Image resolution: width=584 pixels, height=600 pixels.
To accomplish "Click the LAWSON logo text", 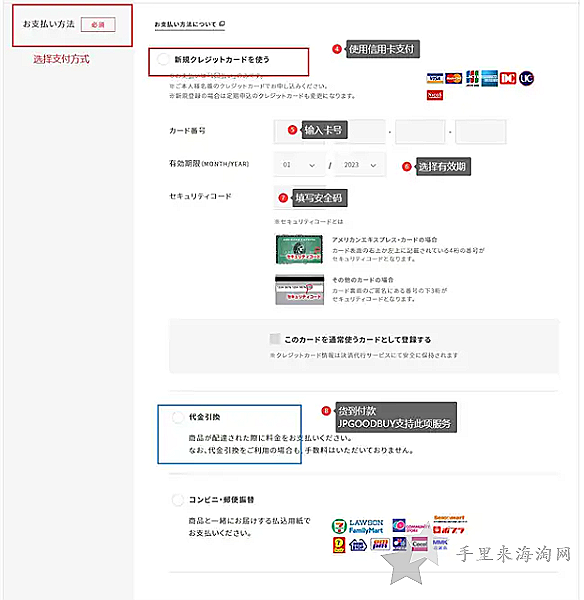I will [366, 523].
